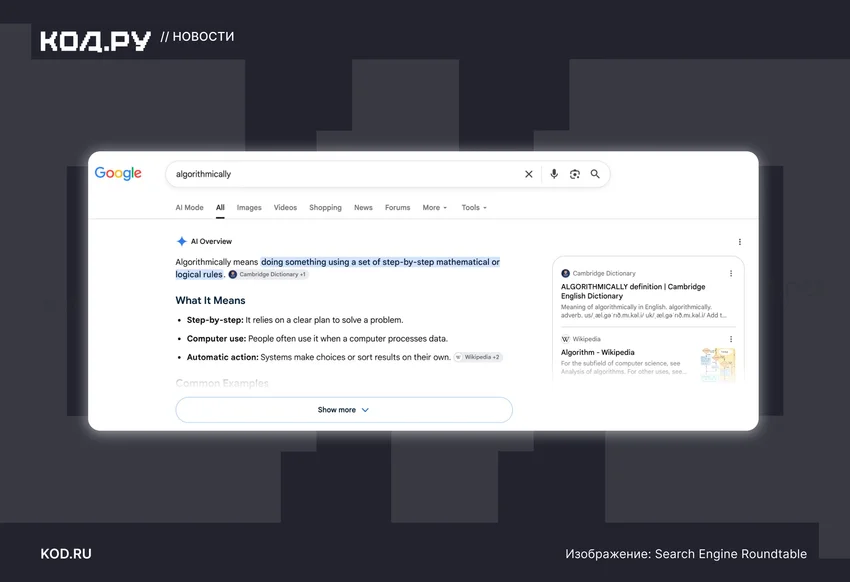Click the AI Overview sparkle icon
The width and height of the screenshot is (850, 582).
(182, 241)
